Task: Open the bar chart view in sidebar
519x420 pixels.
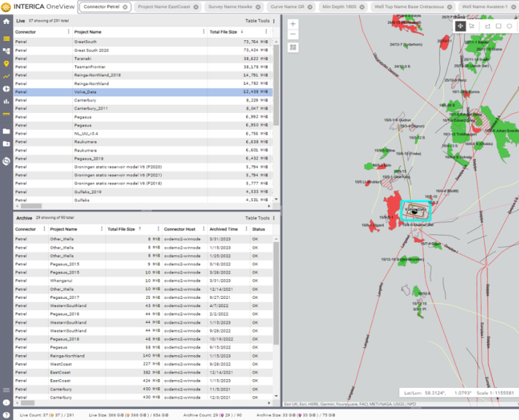Action: 7,101
